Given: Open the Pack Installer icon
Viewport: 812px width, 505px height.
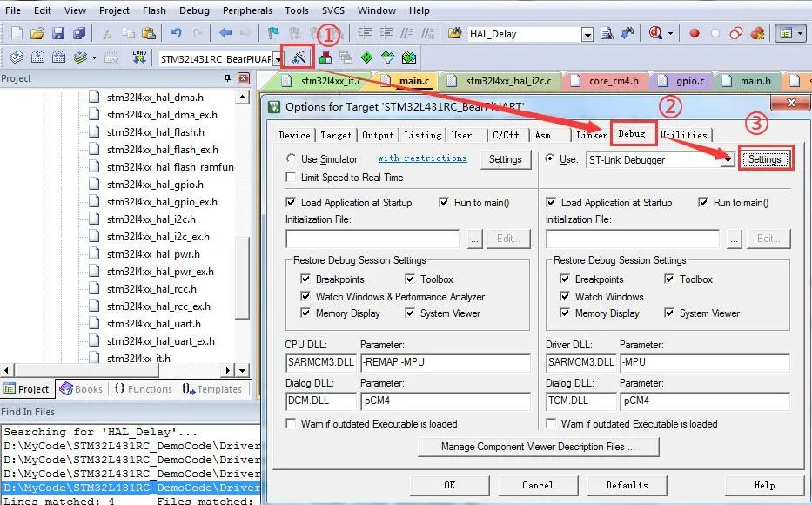Looking at the screenshot, I should point(408,57).
